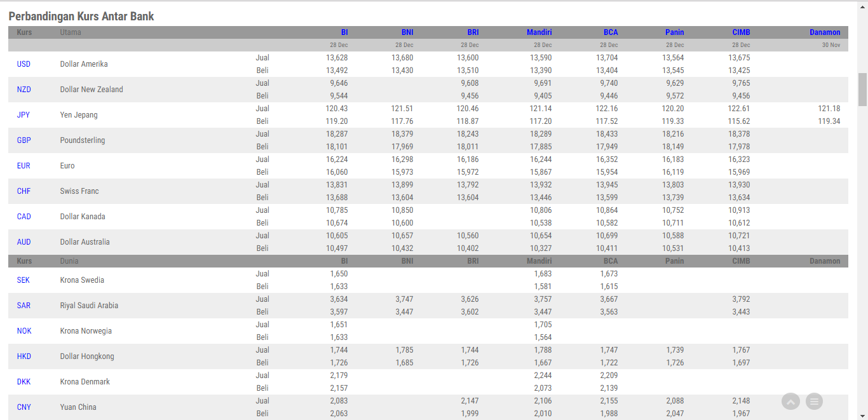Select Poundsterling currency name
Viewport: 868px width, 420px height.
83,140
